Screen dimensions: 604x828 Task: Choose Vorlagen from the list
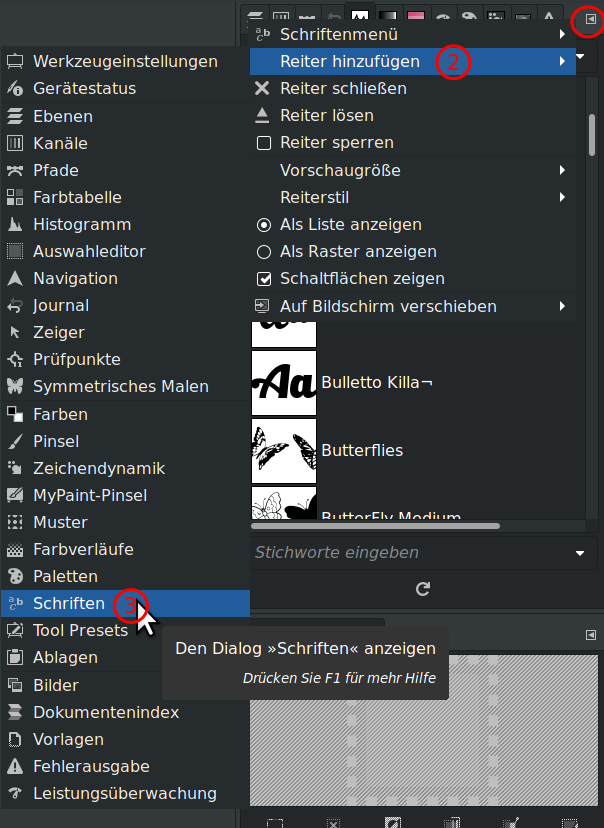click(x=125, y=739)
